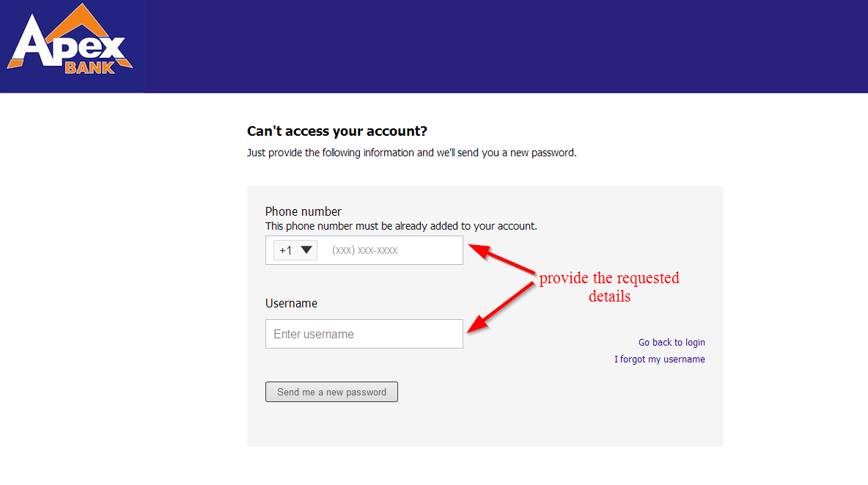
Task: Focus the phone number input field
Action: click(390, 250)
